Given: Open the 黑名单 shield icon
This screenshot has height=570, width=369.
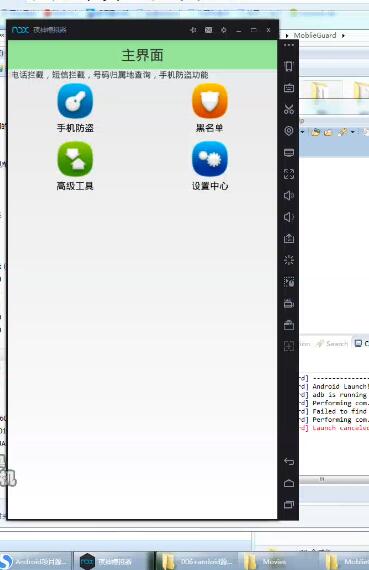Looking at the screenshot, I should (210, 101).
